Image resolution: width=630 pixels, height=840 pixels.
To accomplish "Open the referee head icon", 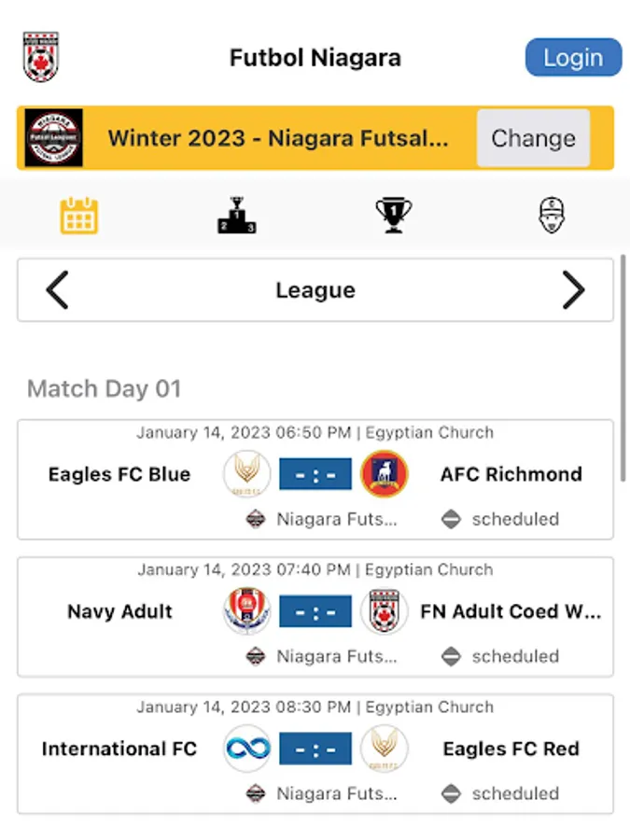I will (x=552, y=215).
